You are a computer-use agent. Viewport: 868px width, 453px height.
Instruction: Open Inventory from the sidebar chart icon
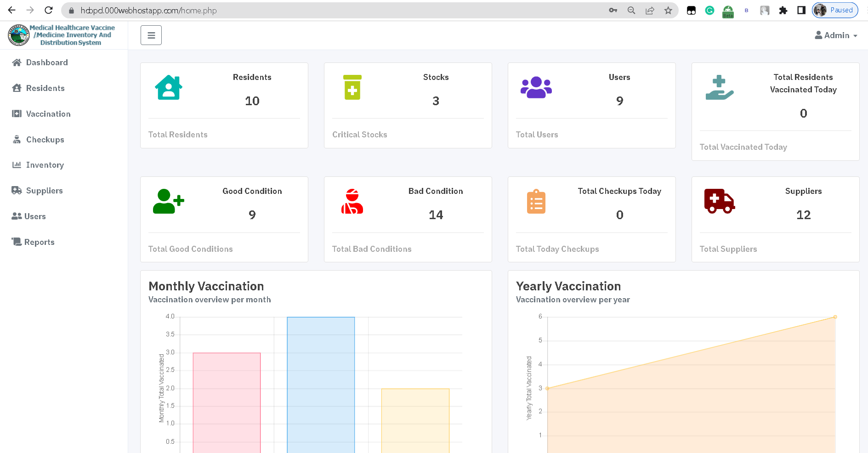16,165
